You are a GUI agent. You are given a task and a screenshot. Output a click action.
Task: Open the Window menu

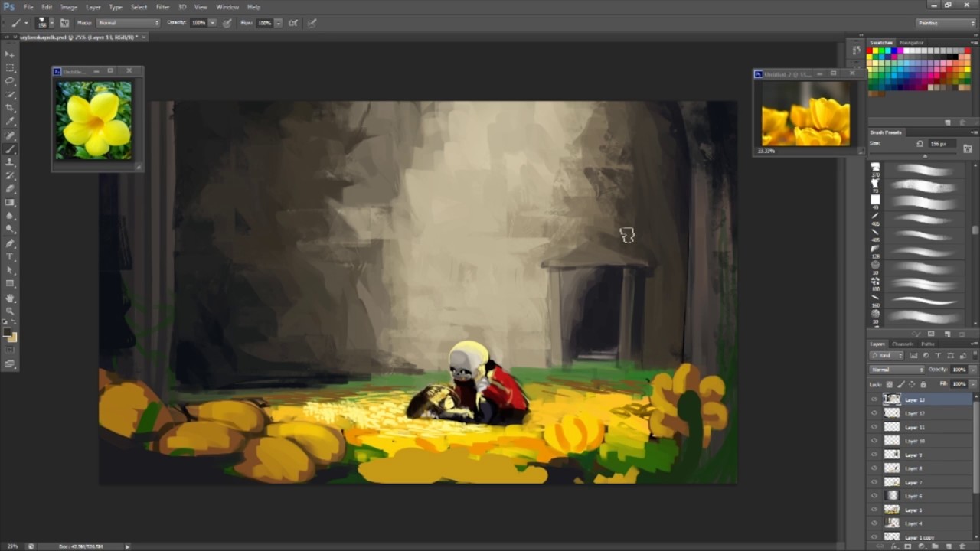[x=227, y=7]
